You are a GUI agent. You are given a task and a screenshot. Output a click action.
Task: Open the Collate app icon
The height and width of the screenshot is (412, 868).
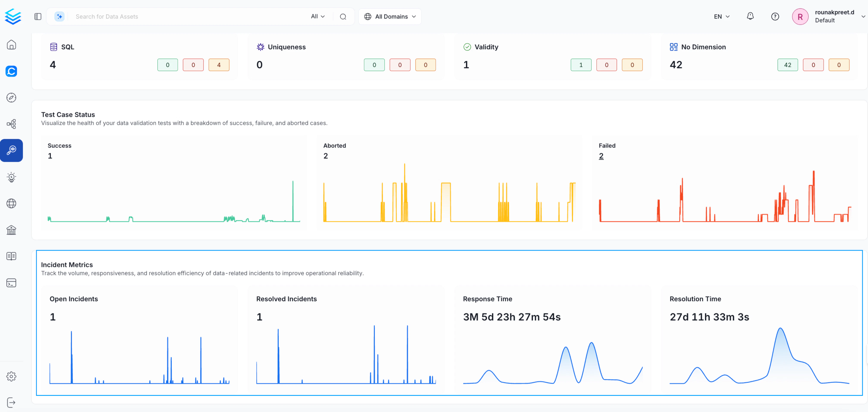(x=11, y=71)
